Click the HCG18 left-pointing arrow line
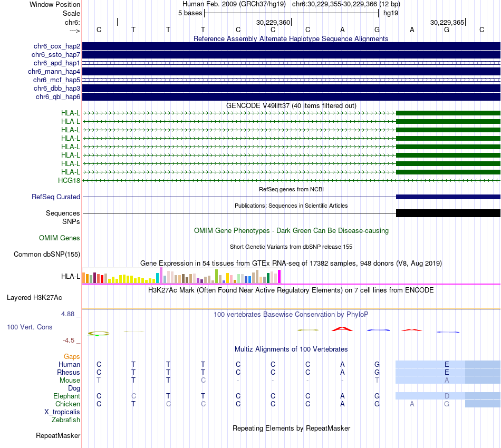The height and width of the screenshot is (448, 501). 292,180
